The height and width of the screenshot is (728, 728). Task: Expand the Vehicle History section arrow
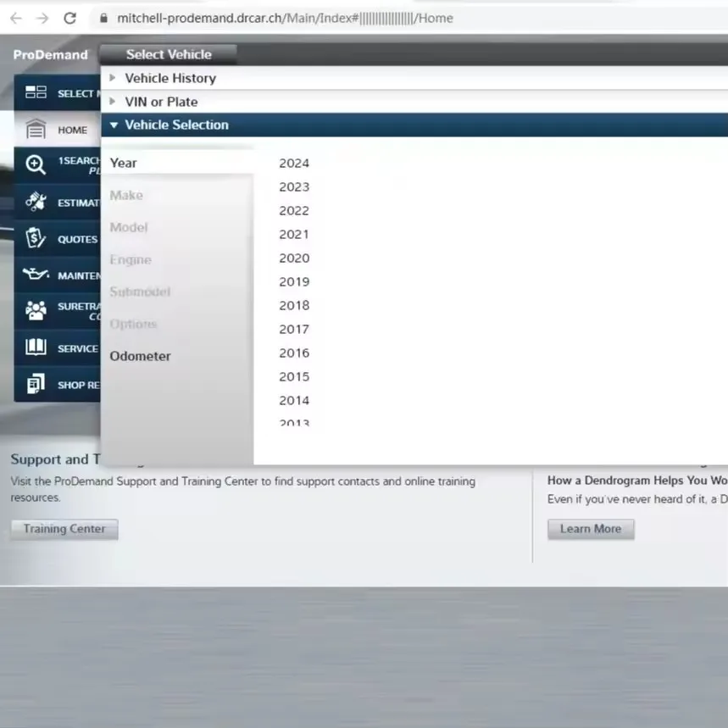[113, 77]
